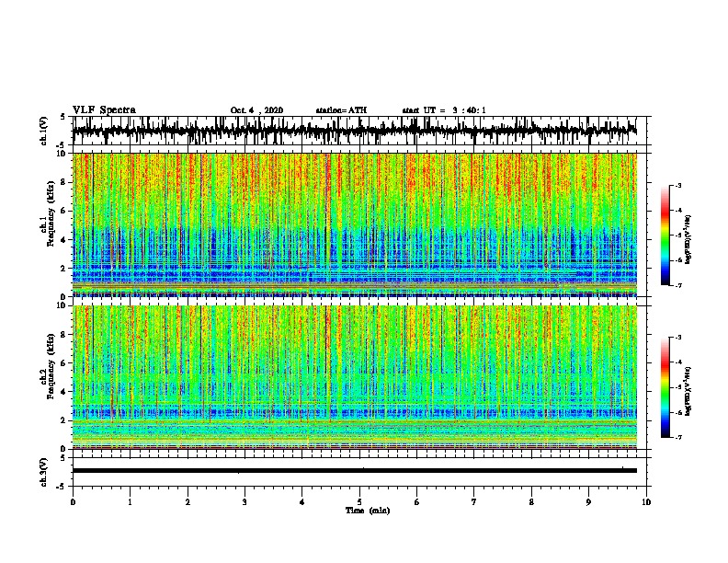Click the time axis tick label 8
The height and width of the screenshot is (563, 728).
click(531, 502)
